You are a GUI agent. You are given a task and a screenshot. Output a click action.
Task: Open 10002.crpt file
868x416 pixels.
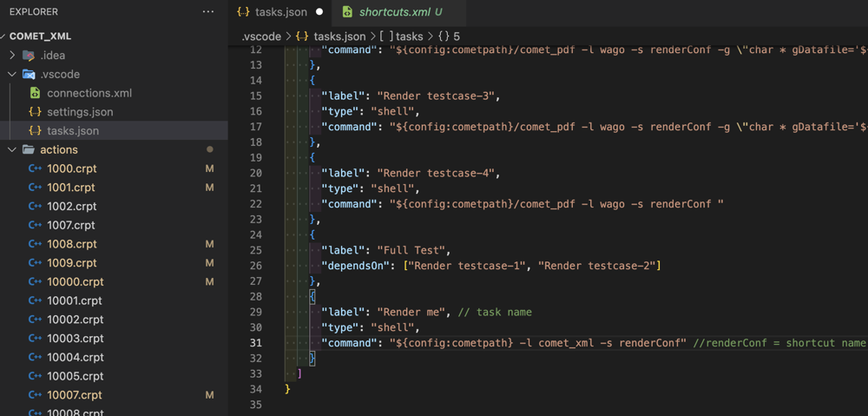pyautogui.click(x=76, y=320)
